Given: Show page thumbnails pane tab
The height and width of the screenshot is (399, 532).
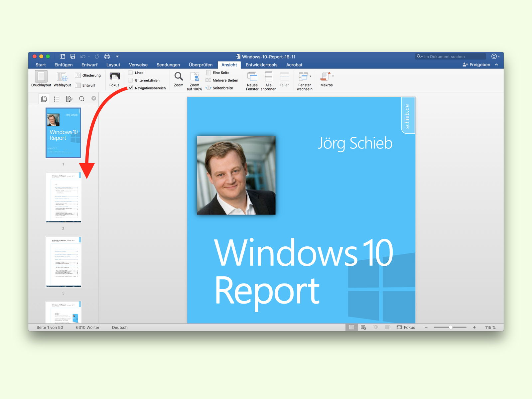Looking at the screenshot, I should (44, 99).
